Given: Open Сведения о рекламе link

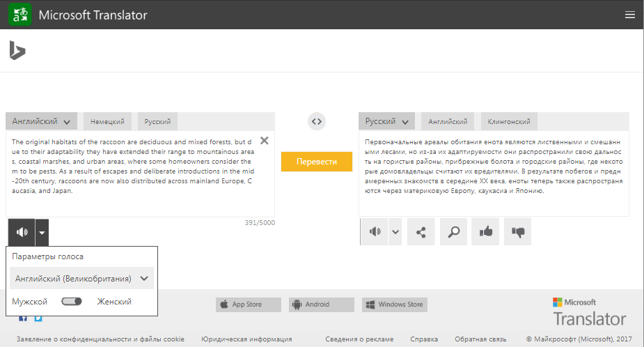Looking at the screenshot, I should pos(359,339).
